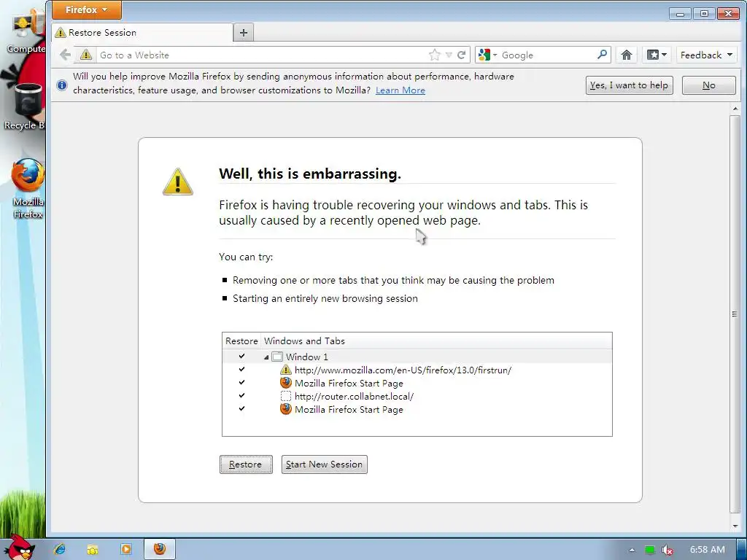Uncheck restore for last Mozilla Firefox Start Page
This screenshot has width=747, height=560.
coord(241,408)
